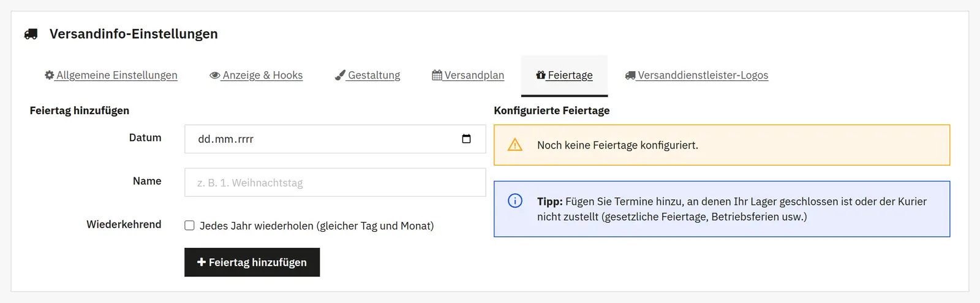This screenshot has height=303, width=980.
Task: Click the Name field with Weihnachtstag placeholder
Action: coord(335,182)
